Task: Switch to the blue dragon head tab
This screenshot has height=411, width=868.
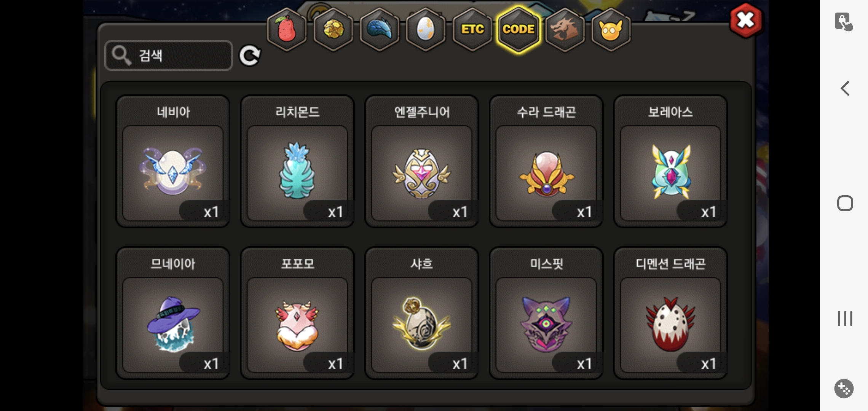Action: (380, 30)
